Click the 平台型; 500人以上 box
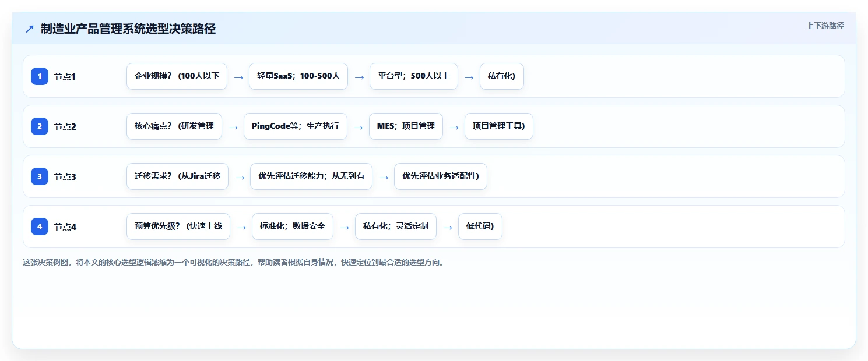The image size is (868, 361). [x=414, y=76]
